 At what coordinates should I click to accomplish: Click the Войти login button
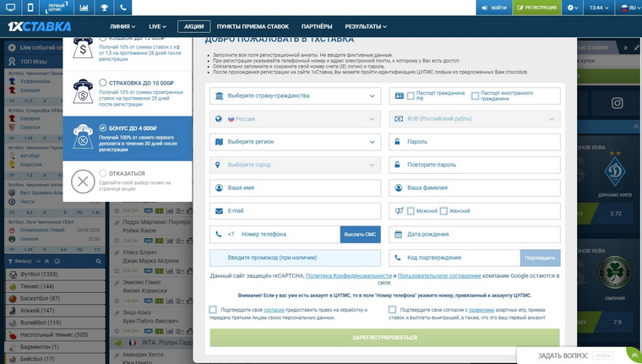tap(494, 8)
